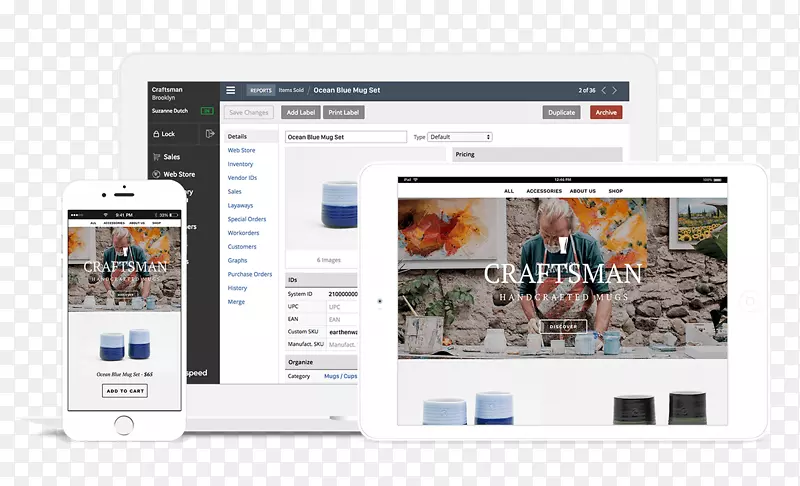Click the Duplicate button

click(x=561, y=112)
